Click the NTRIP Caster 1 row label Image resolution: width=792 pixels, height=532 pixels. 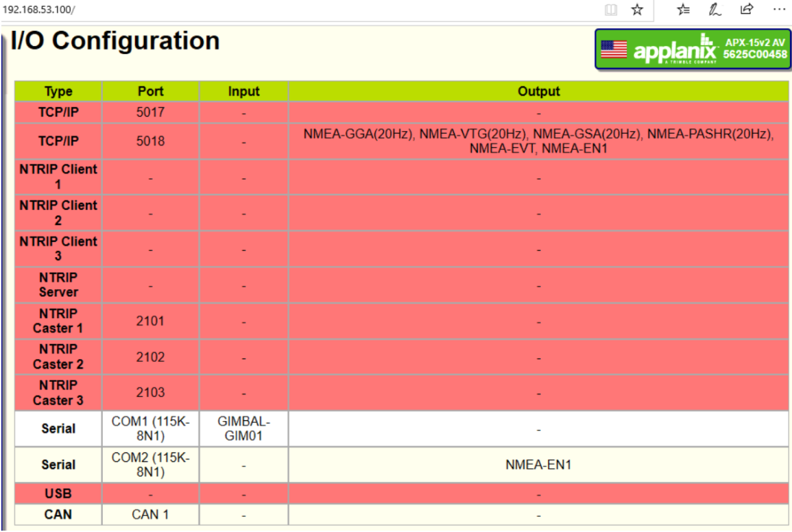click(58, 321)
